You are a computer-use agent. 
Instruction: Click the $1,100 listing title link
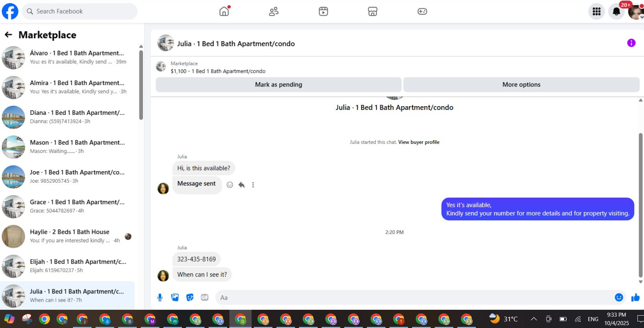(218, 71)
